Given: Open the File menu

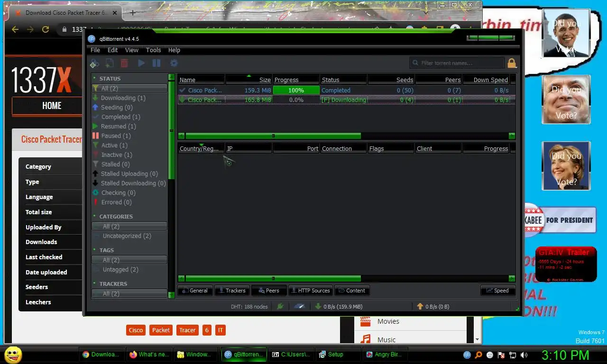Looking at the screenshot, I should (95, 50).
